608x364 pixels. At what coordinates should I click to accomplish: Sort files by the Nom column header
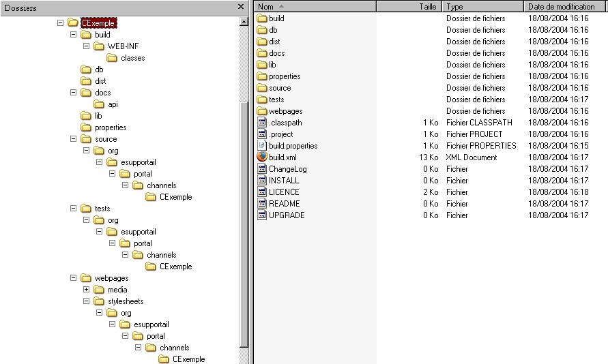315,6
